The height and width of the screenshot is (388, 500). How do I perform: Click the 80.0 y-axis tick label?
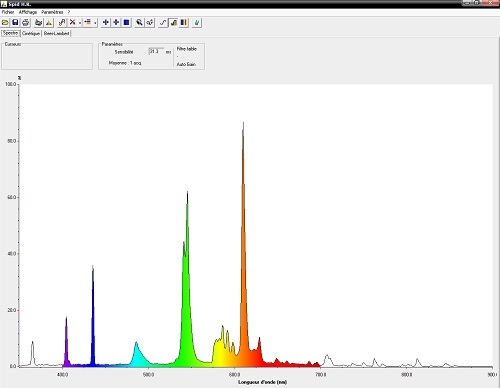[x=12, y=141]
